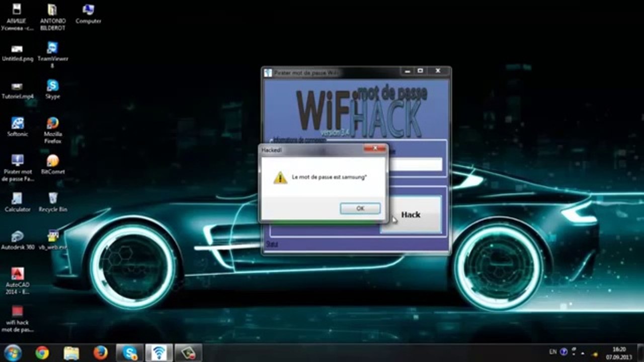Click the large Hack button
Viewport: 644px width, 362px height.
tap(411, 215)
